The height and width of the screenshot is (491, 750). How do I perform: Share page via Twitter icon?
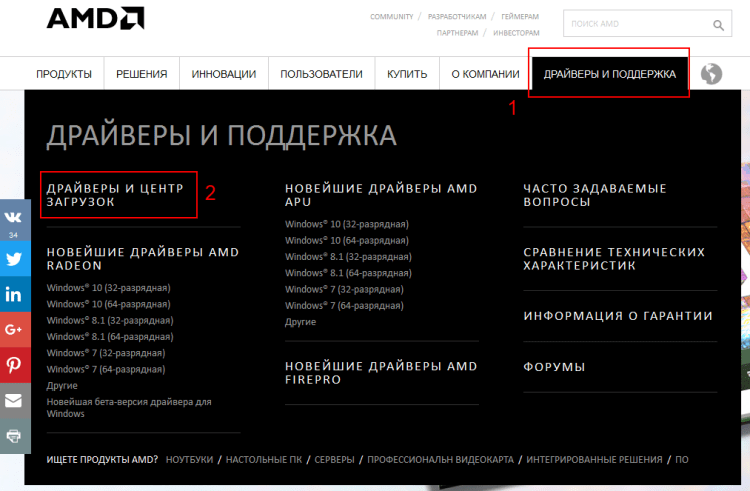tap(14, 258)
